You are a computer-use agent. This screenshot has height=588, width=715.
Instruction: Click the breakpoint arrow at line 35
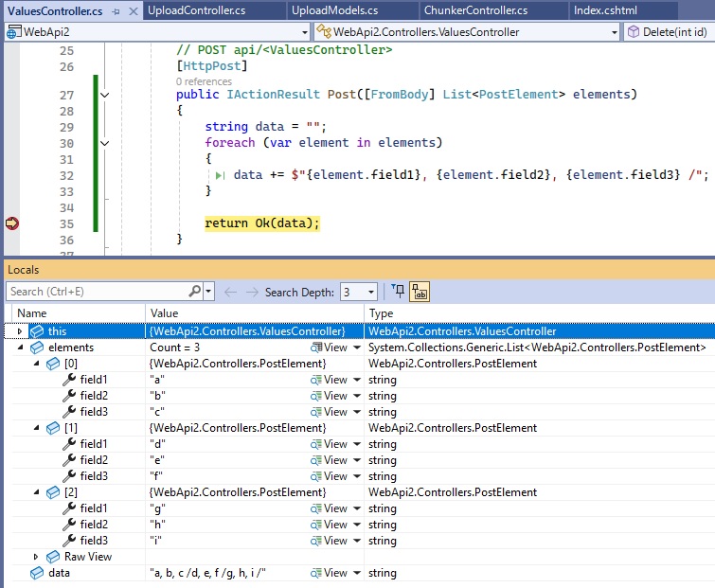coord(12,223)
